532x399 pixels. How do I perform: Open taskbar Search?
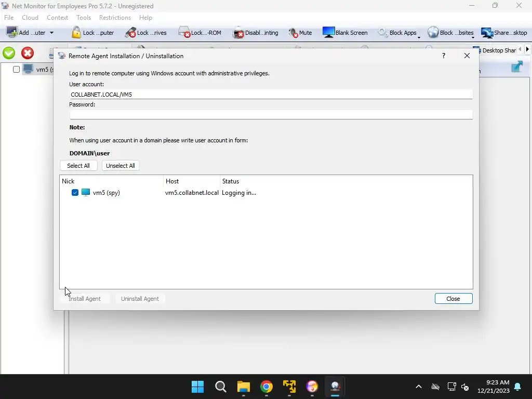click(220, 387)
